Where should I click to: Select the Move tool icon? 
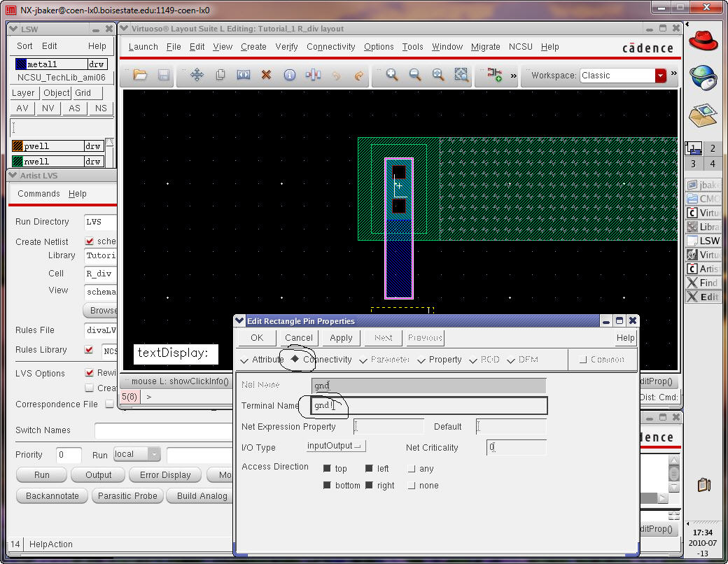click(197, 76)
